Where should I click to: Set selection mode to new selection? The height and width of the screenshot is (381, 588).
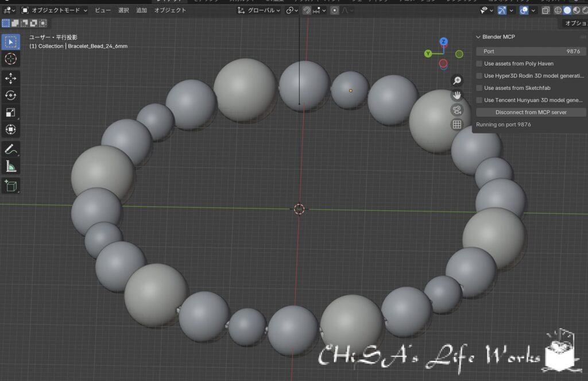[6, 23]
